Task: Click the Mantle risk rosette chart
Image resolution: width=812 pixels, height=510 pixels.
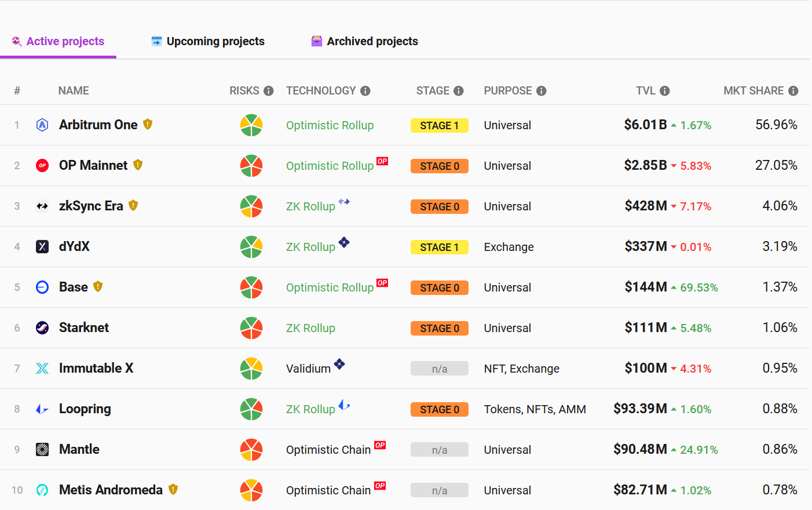Action: point(251,450)
